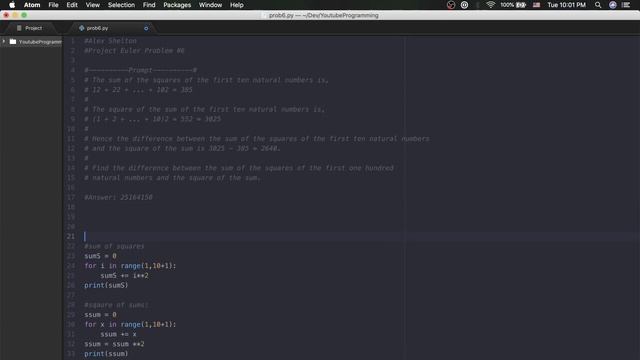
Task: Click the 'ssum = ssum **2' line
Action: 114,344
